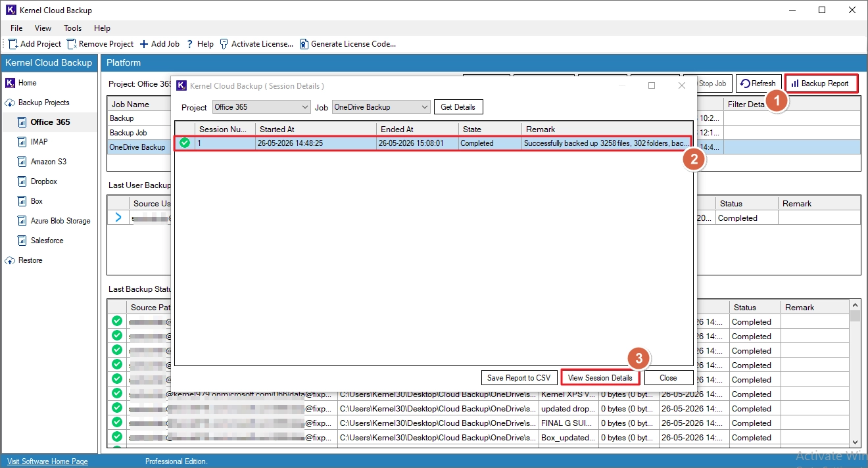Click the green check icon of session 1
The width and height of the screenshot is (868, 468).
(x=185, y=143)
